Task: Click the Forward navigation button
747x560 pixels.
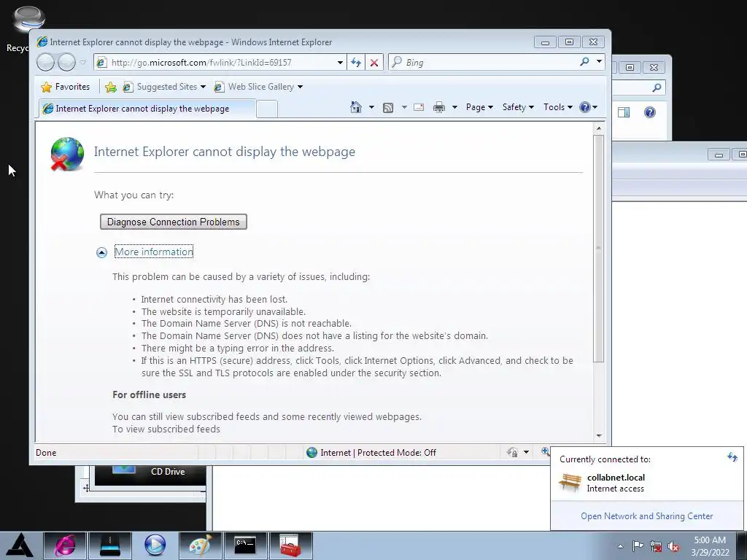Action: pyautogui.click(x=66, y=62)
